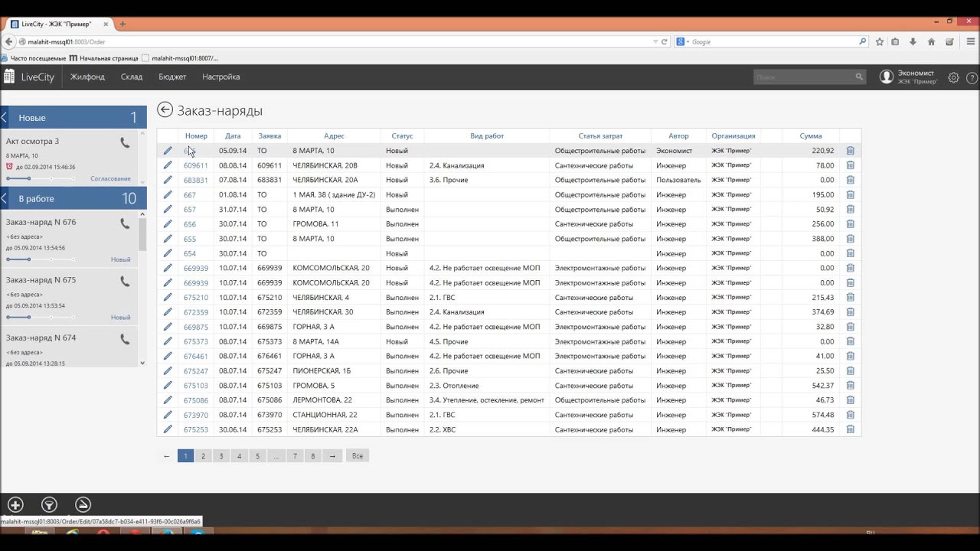Delete order 673970 with trash icon
Screen dimensions: 980x551
click(x=851, y=415)
